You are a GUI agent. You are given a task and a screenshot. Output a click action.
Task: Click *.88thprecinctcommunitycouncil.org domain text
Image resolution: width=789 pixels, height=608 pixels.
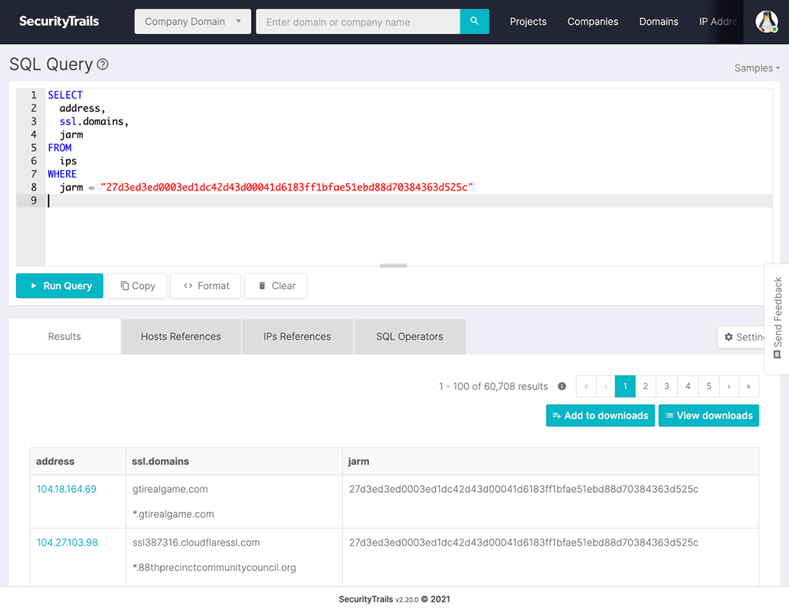[x=214, y=568]
